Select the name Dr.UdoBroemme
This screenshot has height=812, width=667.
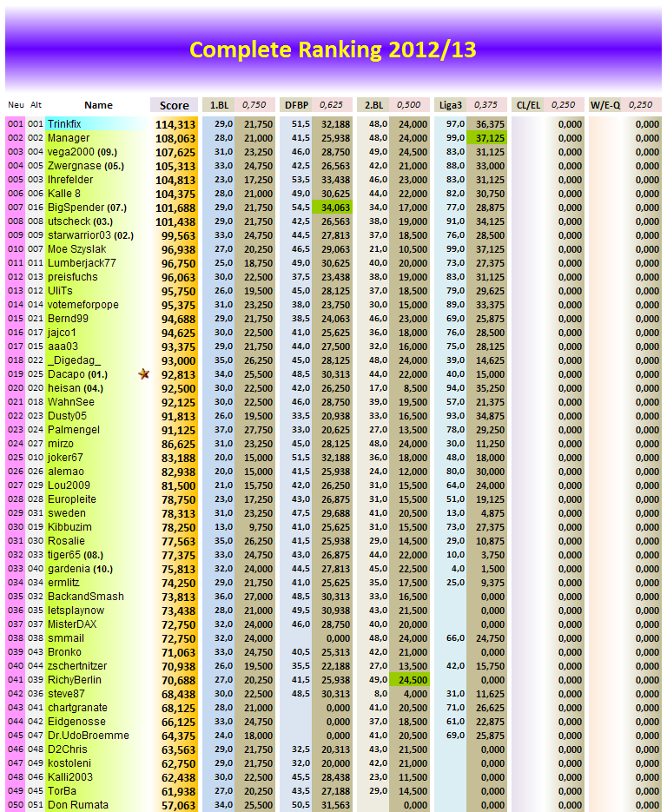point(89,736)
